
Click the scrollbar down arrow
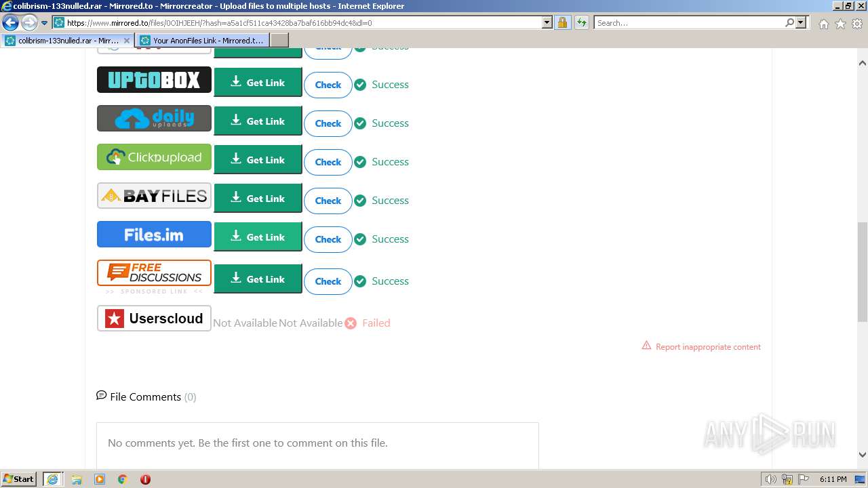tap(863, 455)
